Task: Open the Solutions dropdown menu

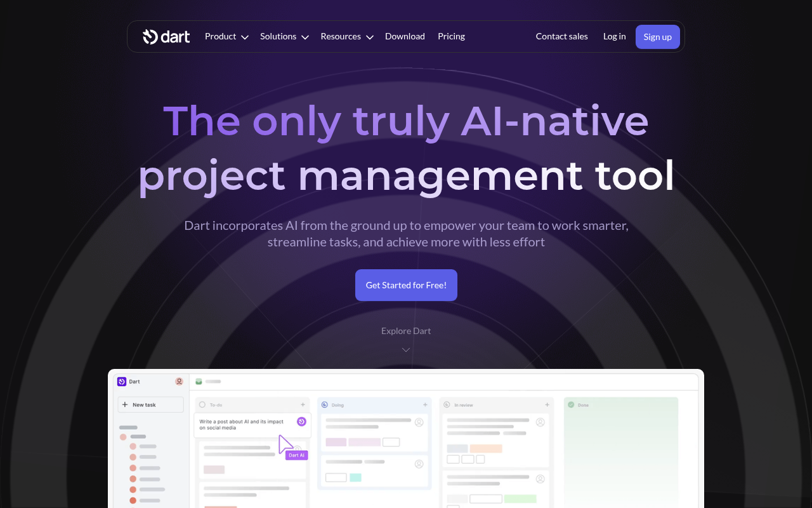Action: tap(284, 36)
